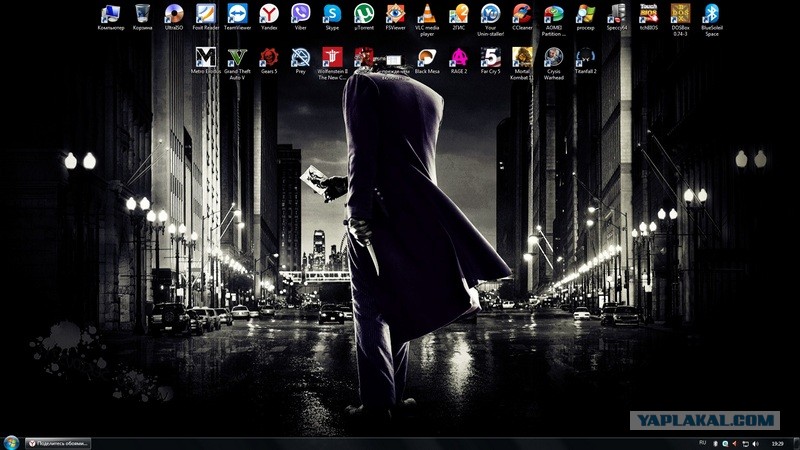Image resolution: width=800 pixels, height=450 pixels.
Task: Select the Mortal Kombat 11 icon
Action: [x=522, y=64]
